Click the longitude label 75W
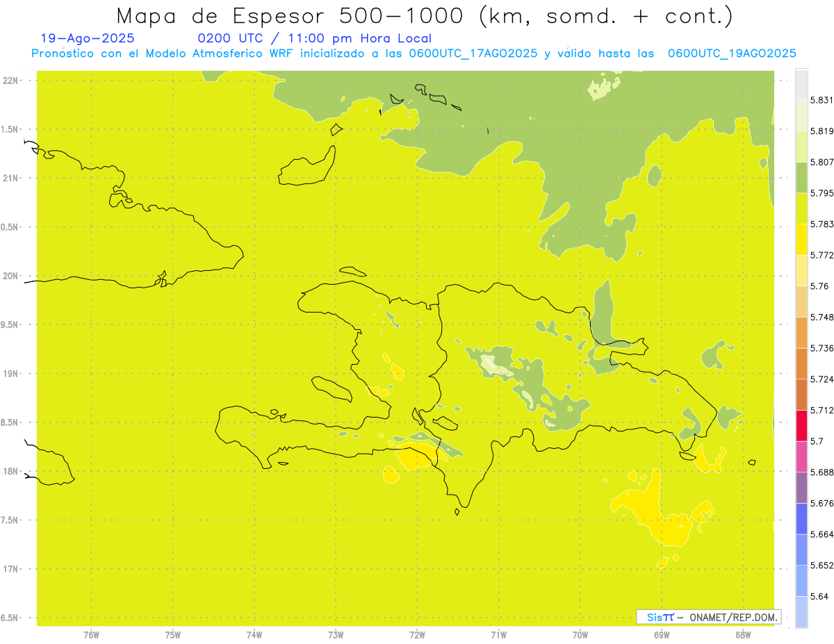 pos(172,635)
